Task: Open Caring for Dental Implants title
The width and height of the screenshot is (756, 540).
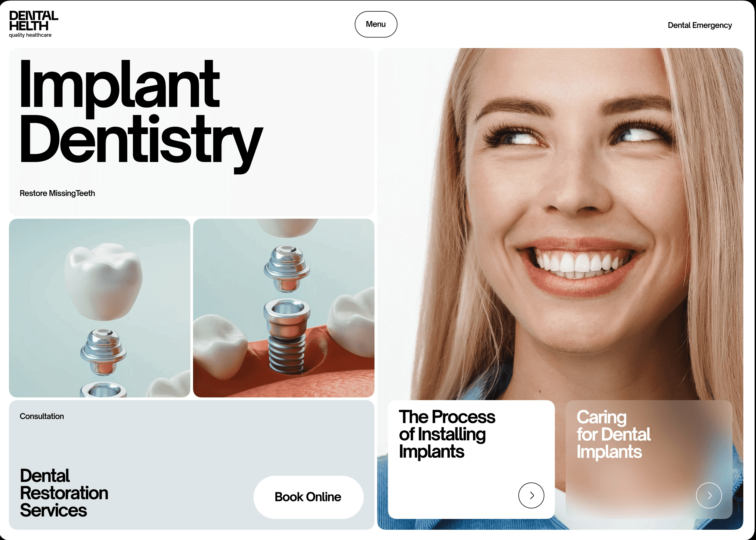Action: click(x=613, y=434)
